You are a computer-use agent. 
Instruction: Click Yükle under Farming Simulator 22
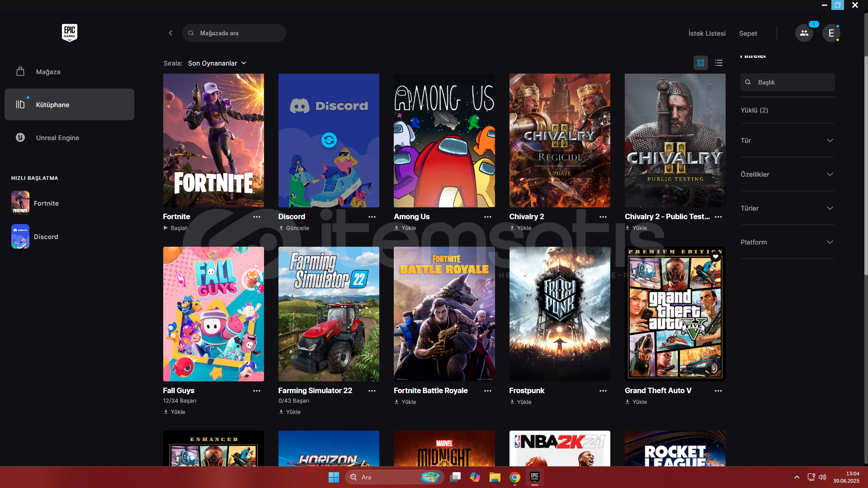pyautogui.click(x=289, y=412)
